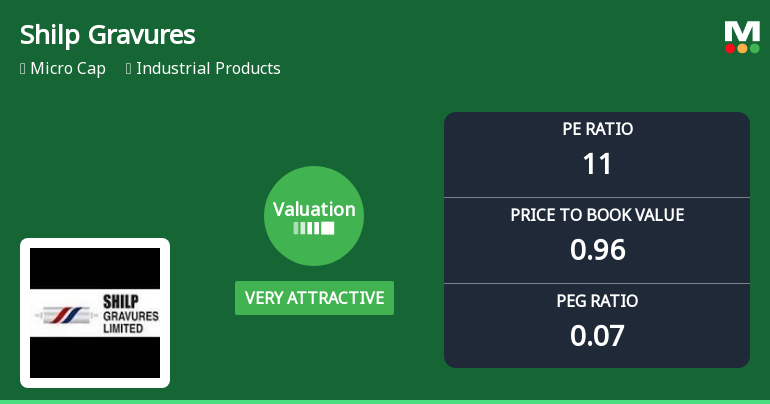This screenshot has height=404, width=770.
Task: Click the orange dot under M logo
Action: pos(742,48)
